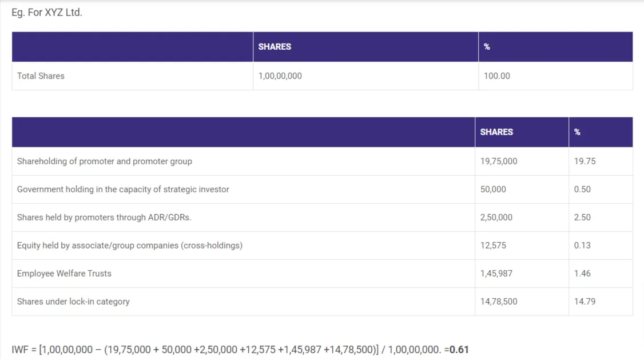The width and height of the screenshot is (644, 359).
Task: Click the bold 0.61 IWF result
Action: [459, 349]
